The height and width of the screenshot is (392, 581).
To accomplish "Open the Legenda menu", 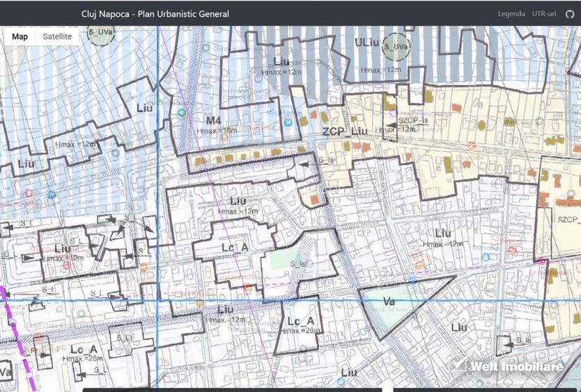I will 511,14.
